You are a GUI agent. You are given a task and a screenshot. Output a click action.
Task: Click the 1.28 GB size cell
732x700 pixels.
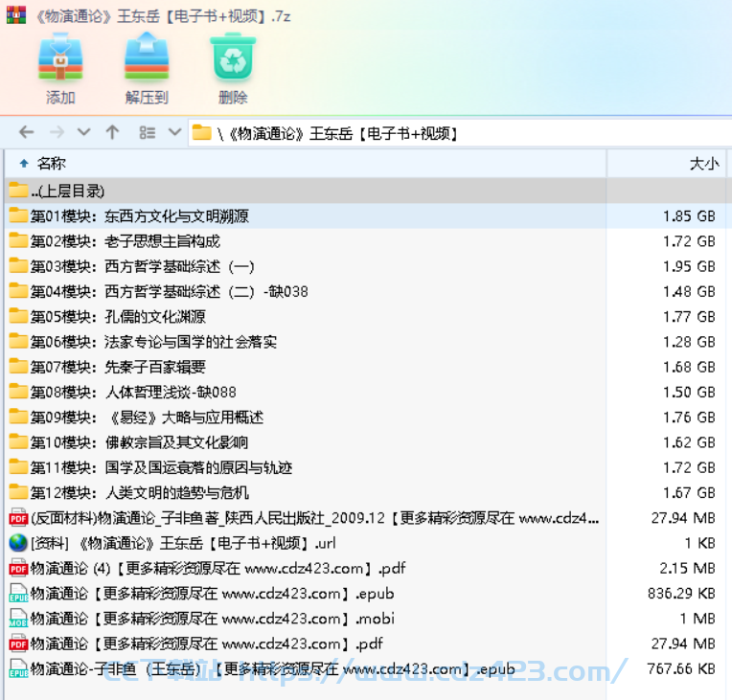point(689,342)
